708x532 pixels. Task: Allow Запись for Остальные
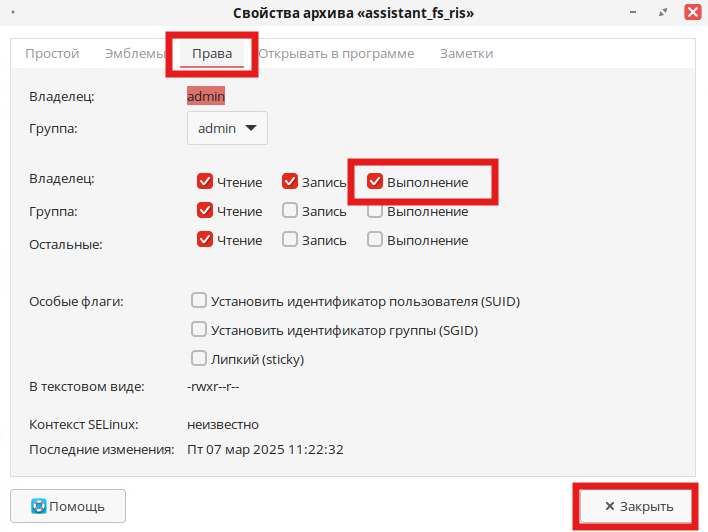[x=290, y=240]
